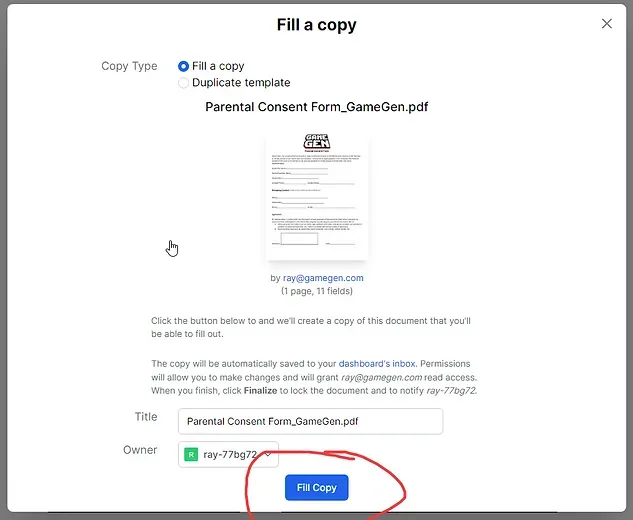Click the Duplicate template label text
The image size is (633, 520).
pyautogui.click(x=241, y=83)
